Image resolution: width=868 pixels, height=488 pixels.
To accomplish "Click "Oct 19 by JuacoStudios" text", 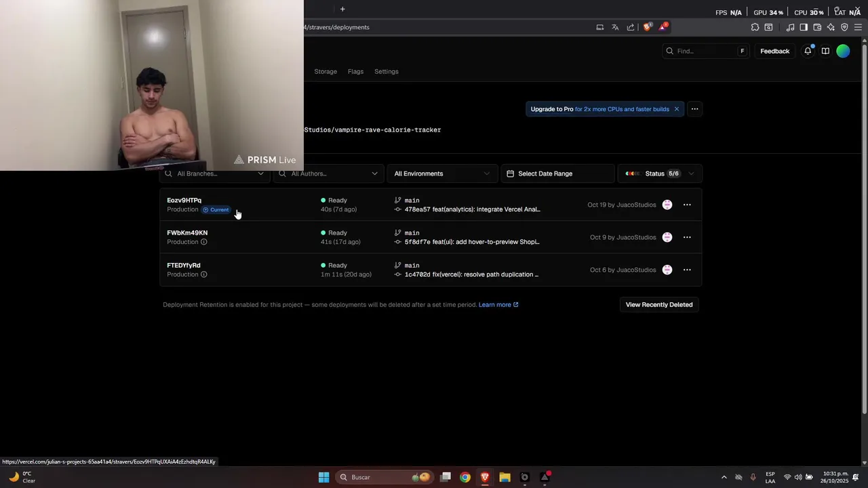I will coord(622,205).
